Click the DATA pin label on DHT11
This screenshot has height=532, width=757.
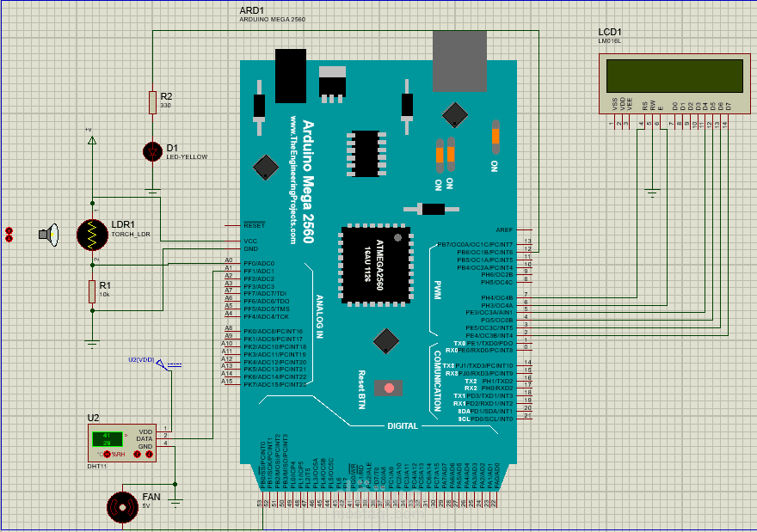point(145,439)
